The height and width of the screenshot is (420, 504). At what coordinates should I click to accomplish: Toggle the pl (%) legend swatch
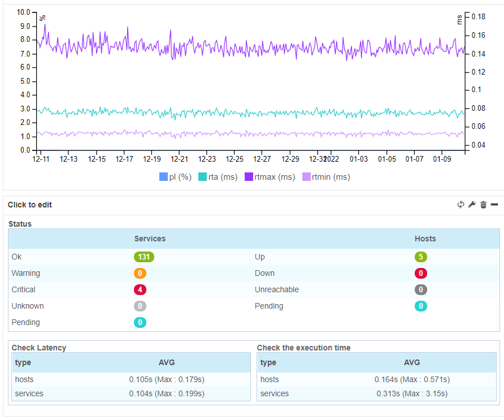(x=163, y=177)
